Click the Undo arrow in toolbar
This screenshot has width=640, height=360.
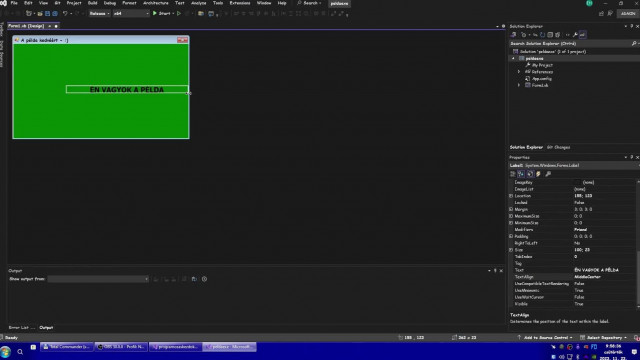pos(65,13)
